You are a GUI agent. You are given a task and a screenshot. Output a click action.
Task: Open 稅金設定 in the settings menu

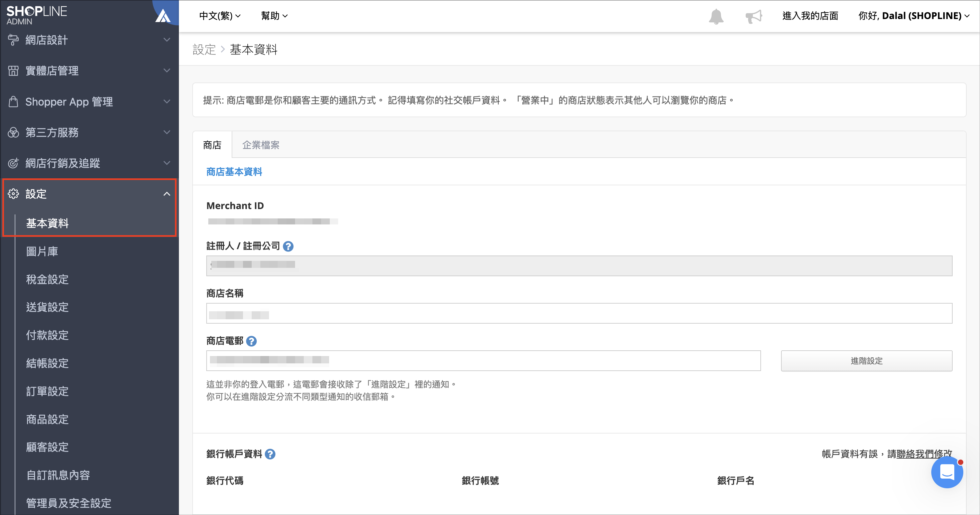tap(47, 280)
